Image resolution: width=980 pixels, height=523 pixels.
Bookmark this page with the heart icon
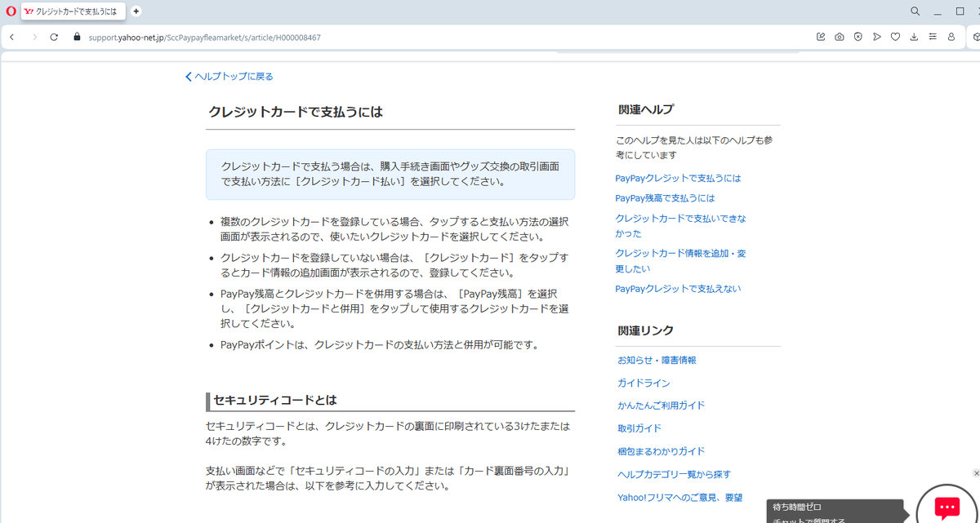tap(895, 37)
